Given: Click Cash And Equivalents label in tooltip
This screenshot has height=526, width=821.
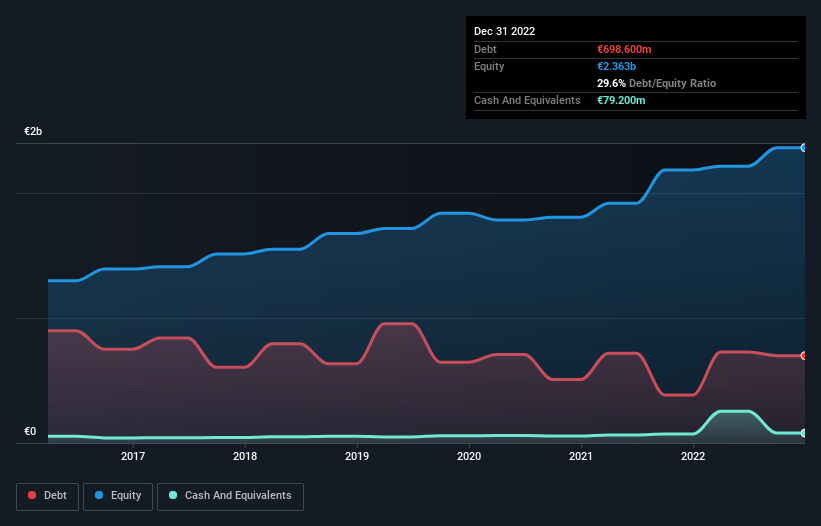Looking at the screenshot, I should click(x=527, y=100).
